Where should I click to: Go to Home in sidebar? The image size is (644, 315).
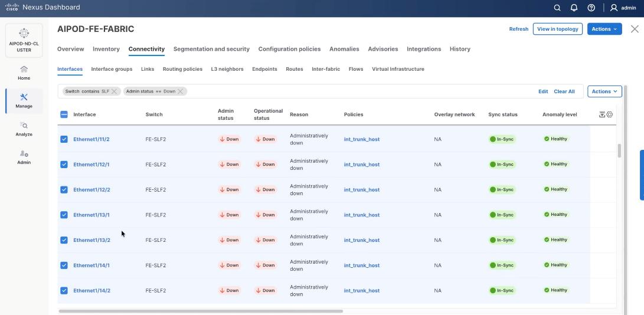24,73
